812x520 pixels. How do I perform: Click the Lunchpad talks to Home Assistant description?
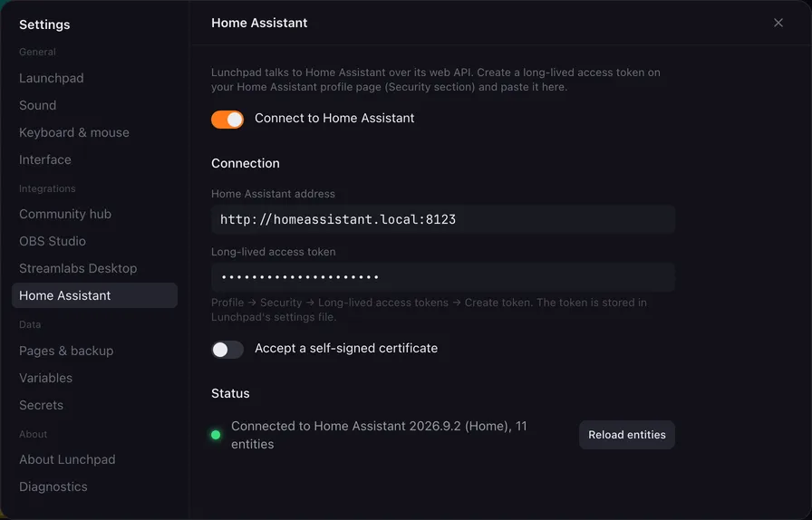[436, 80]
